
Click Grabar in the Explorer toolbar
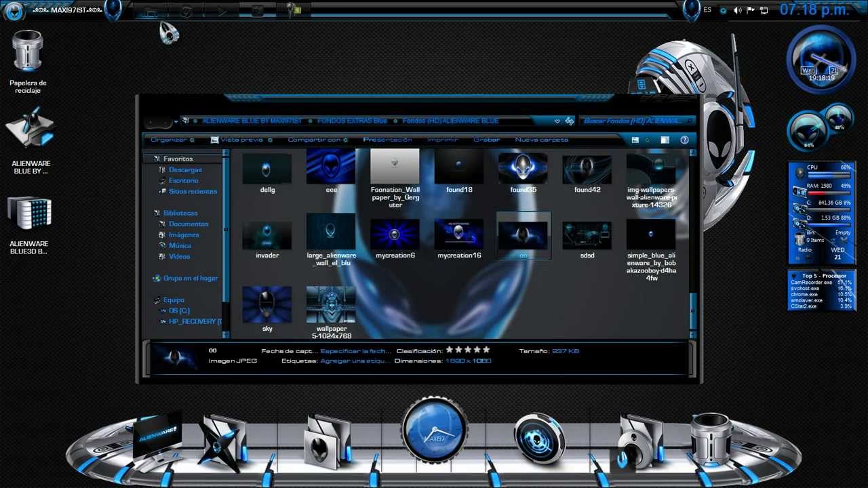[487, 140]
